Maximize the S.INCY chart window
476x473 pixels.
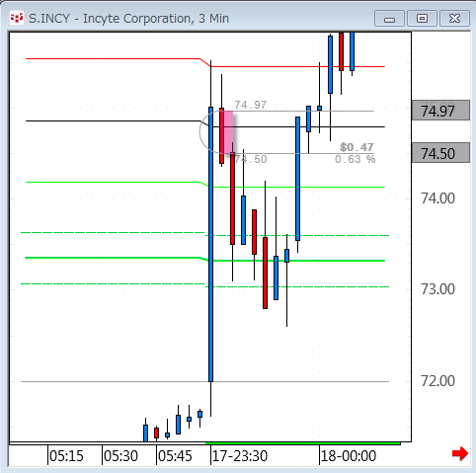(x=422, y=19)
